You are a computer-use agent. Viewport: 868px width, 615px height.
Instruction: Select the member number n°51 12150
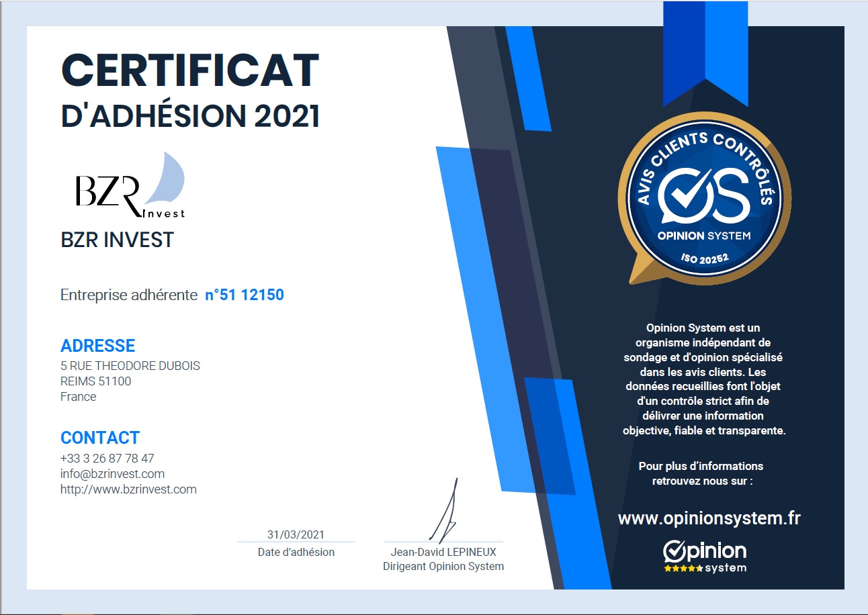coord(245,295)
